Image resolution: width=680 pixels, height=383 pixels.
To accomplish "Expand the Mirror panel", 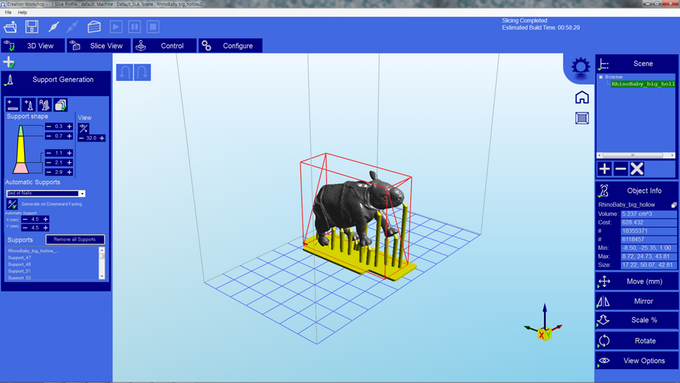I will coord(636,301).
